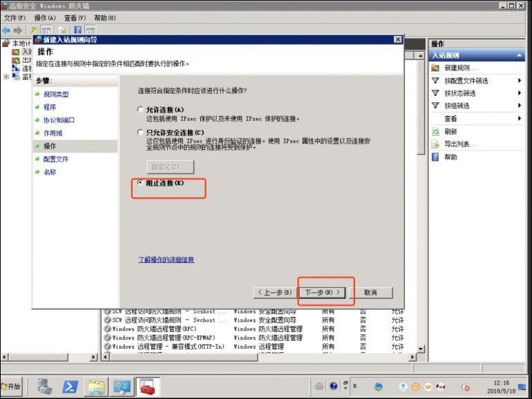Image resolution: width=532 pixels, height=399 pixels.
Task: Open PowerShell from the taskbar
Action: [71, 387]
